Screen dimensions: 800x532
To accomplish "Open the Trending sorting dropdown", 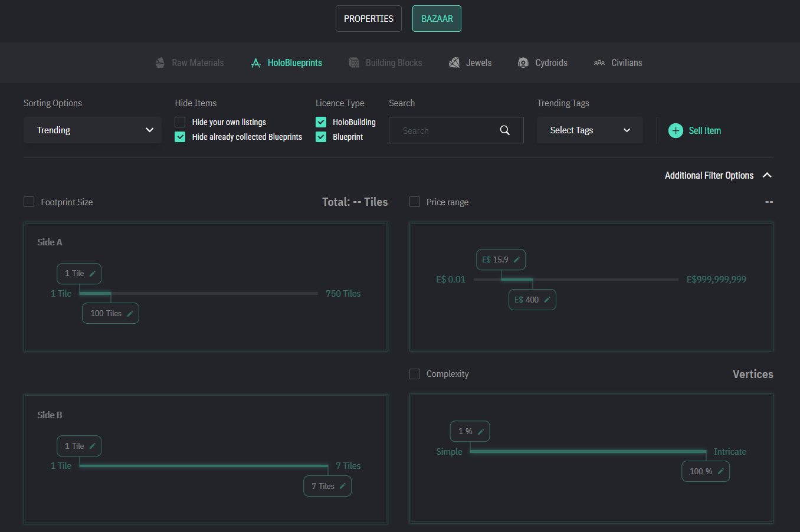I will [93, 130].
